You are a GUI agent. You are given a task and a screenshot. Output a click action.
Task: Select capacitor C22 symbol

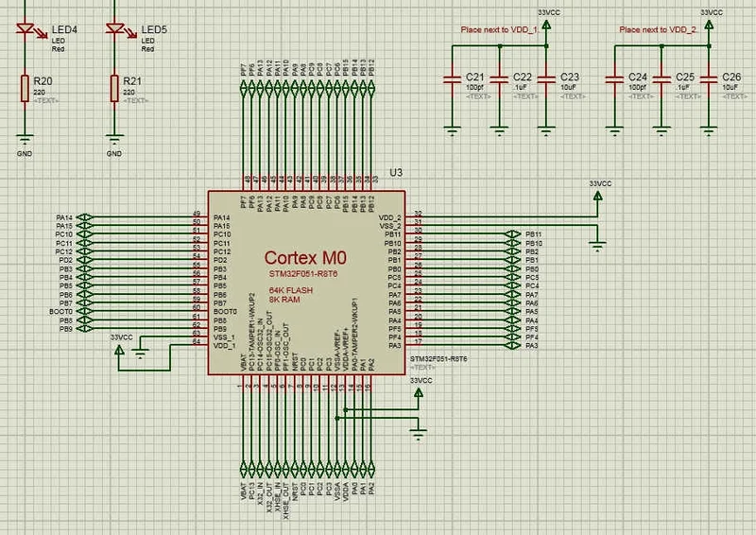click(x=499, y=79)
